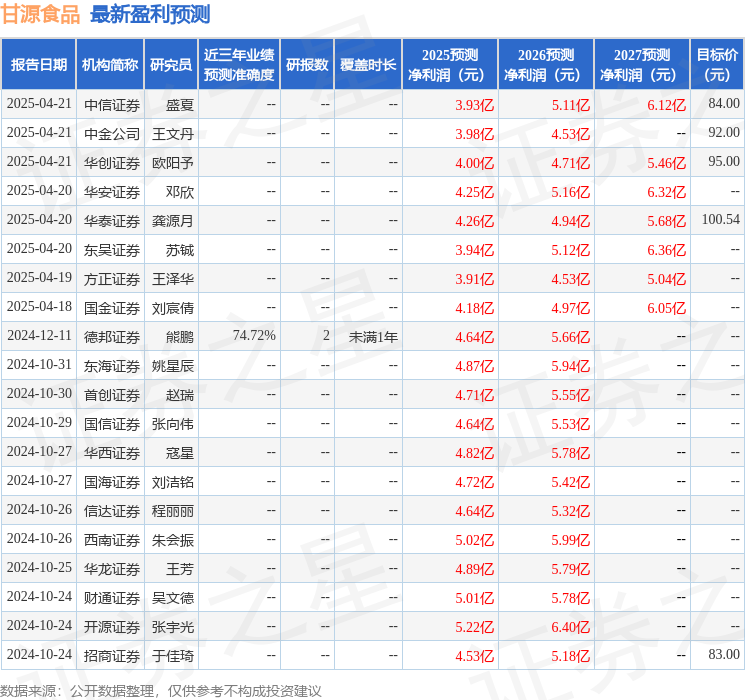This screenshot has width=745, height=700.
Task: Select the 财通证券 institution cell
Action: [112, 598]
